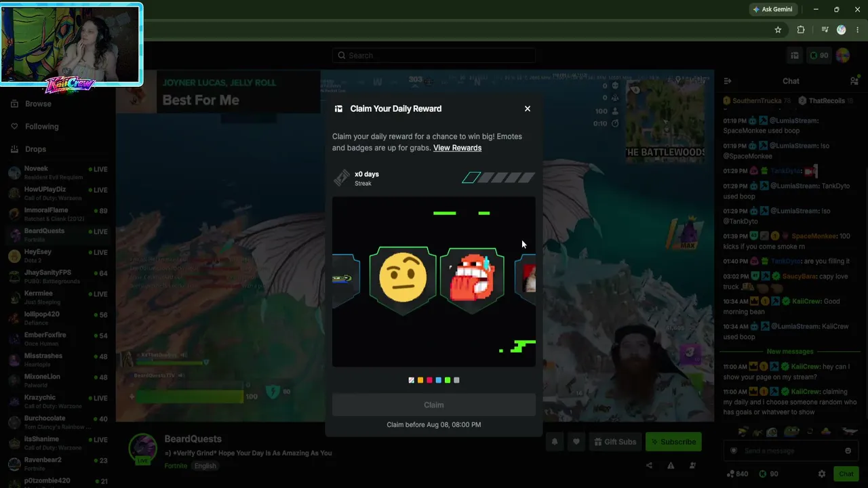The width and height of the screenshot is (868, 488).
Task: Open the browser Extensions puzzle icon
Action: (801, 30)
